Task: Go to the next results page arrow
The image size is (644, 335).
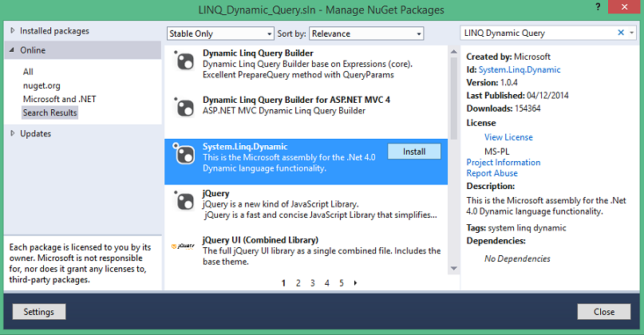Action: 355,283
